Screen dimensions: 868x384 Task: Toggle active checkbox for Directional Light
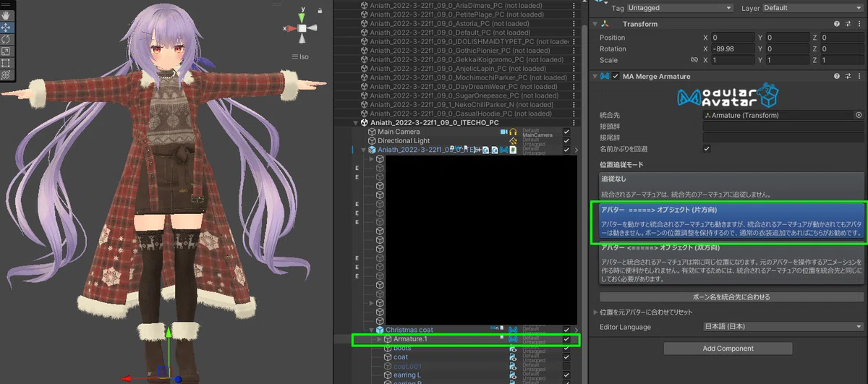click(566, 141)
